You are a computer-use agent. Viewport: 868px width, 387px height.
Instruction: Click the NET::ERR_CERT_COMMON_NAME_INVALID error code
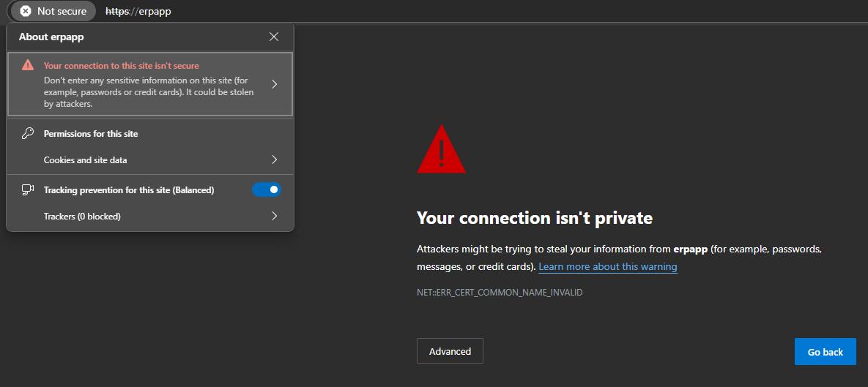(x=500, y=293)
